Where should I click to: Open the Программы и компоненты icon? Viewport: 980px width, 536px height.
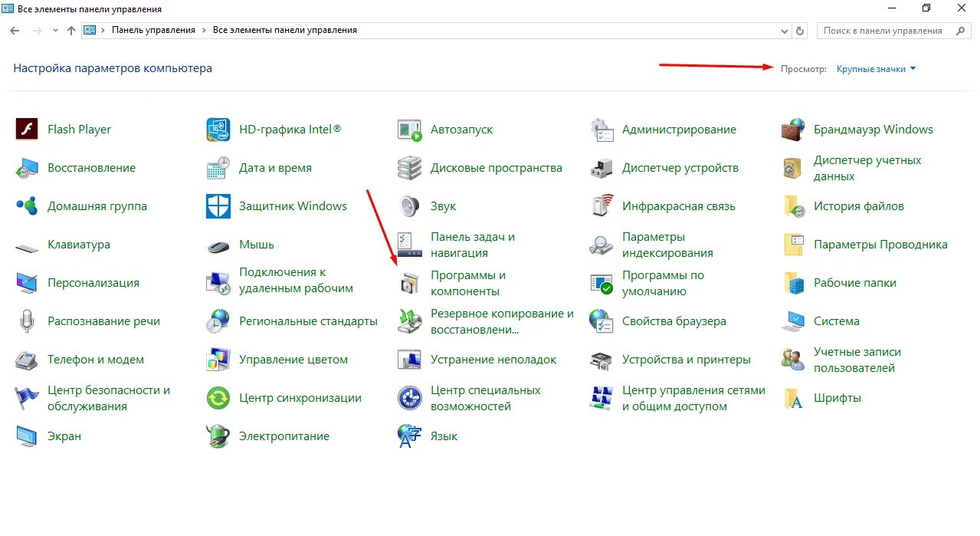tap(410, 283)
